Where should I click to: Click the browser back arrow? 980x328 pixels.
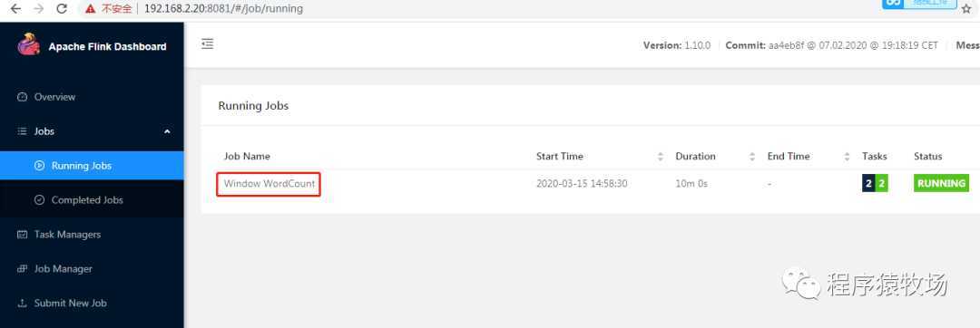point(15,9)
